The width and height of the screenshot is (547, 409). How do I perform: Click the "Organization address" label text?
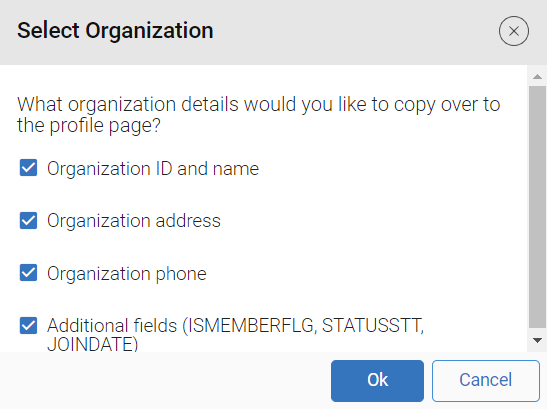134,221
